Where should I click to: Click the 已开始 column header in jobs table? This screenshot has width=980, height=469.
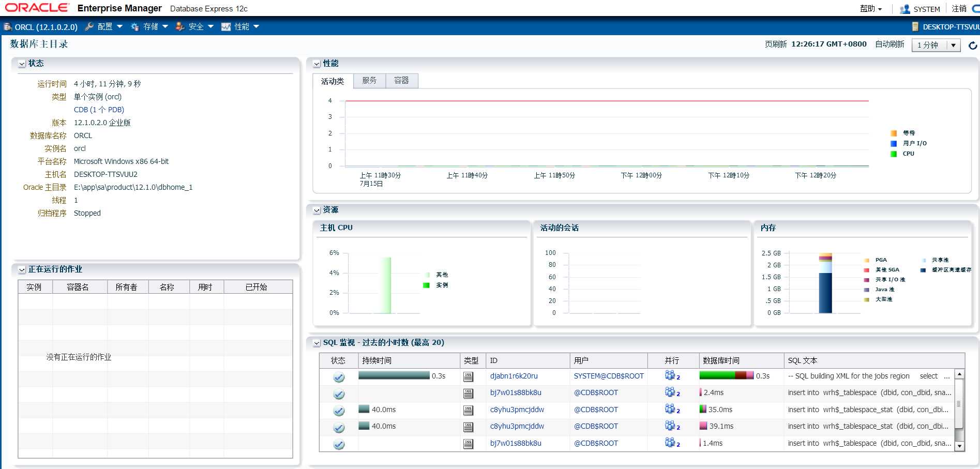point(258,287)
